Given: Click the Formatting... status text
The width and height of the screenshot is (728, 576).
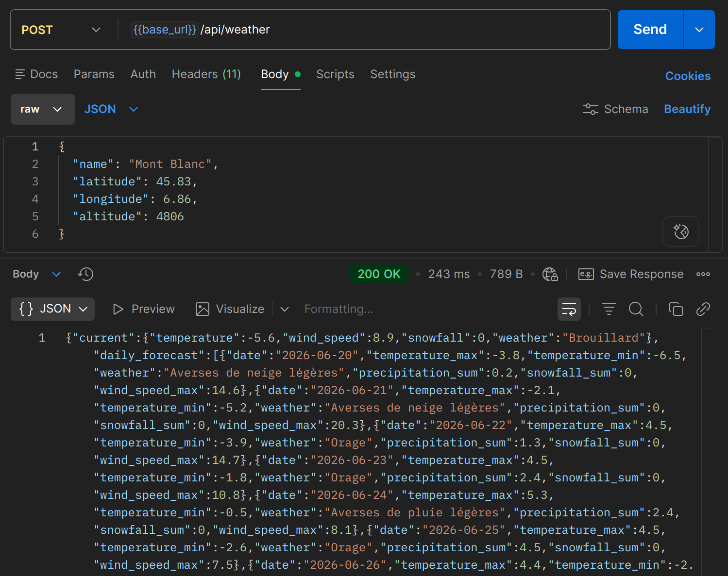Looking at the screenshot, I should click(x=339, y=309).
